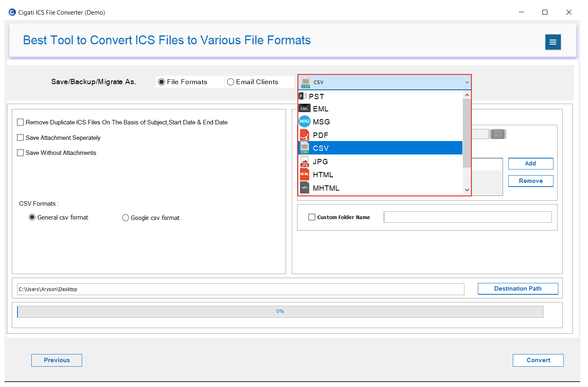Select the highlighted CSV list entry

380,148
